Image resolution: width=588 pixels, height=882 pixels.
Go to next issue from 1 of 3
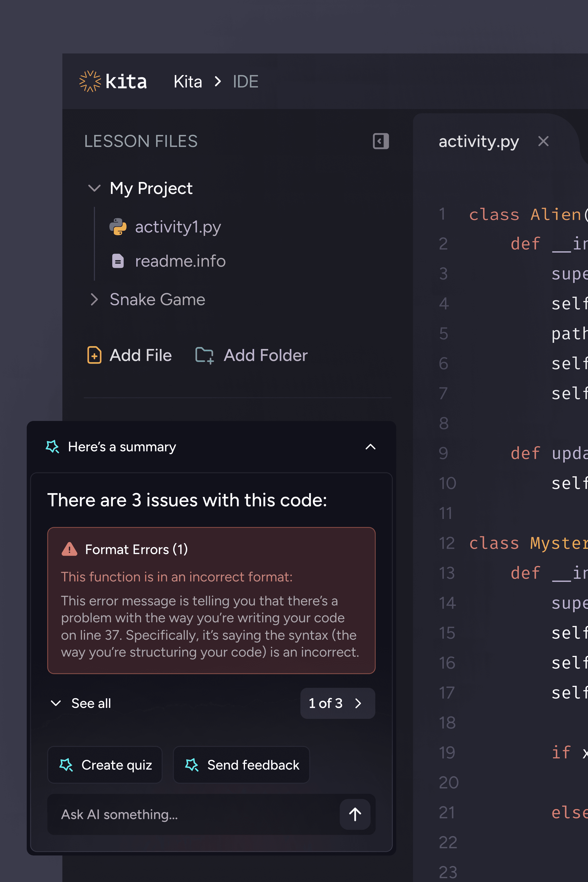pyautogui.click(x=358, y=703)
